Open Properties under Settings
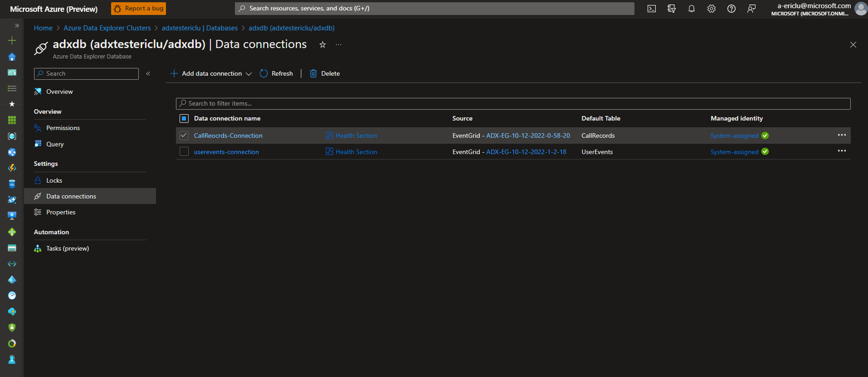 tap(61, 212)
